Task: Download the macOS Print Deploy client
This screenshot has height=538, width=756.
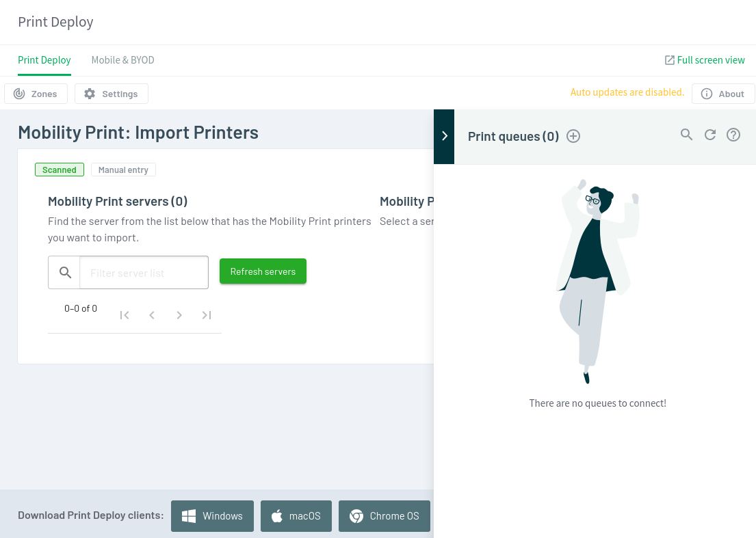Action: click(x=296, y=516)
